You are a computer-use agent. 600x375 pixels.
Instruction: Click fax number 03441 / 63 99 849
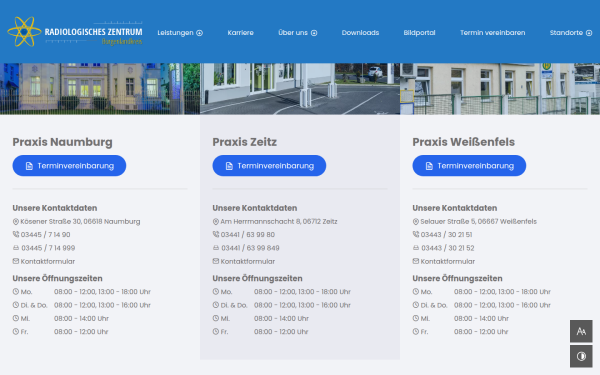tap(250, 248)
